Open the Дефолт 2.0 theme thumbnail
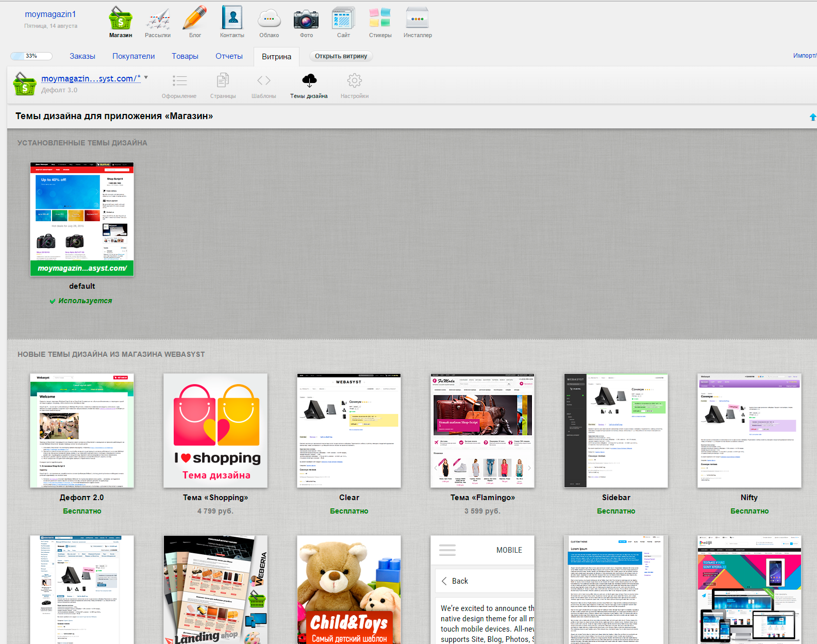This screenshot has width=817, height=644. point(82,431)
